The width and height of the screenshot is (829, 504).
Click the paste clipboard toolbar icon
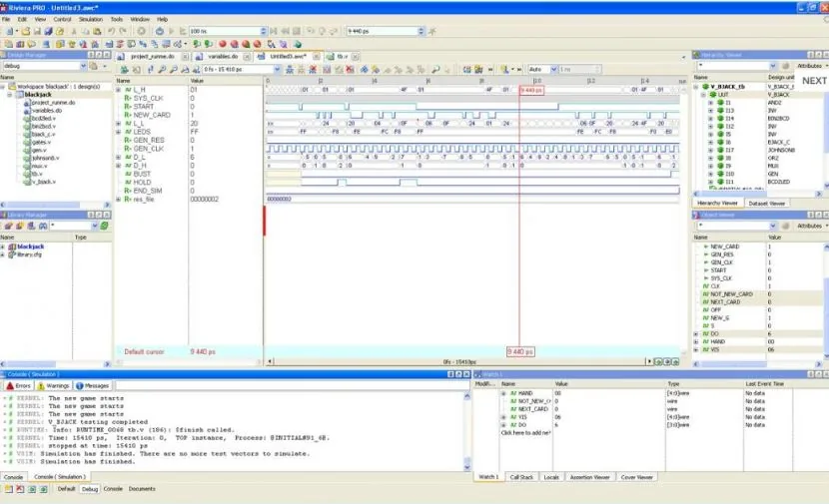click(x=97, y=31)
